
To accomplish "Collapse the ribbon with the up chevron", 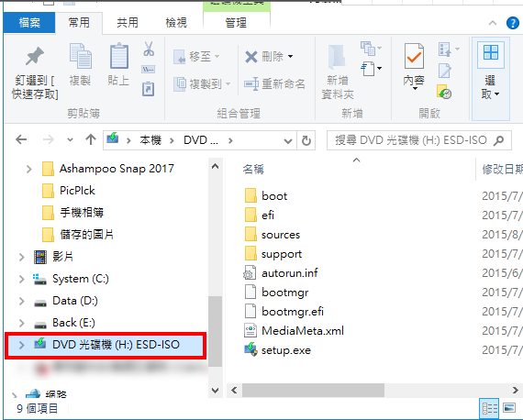I will click(493, 23).
